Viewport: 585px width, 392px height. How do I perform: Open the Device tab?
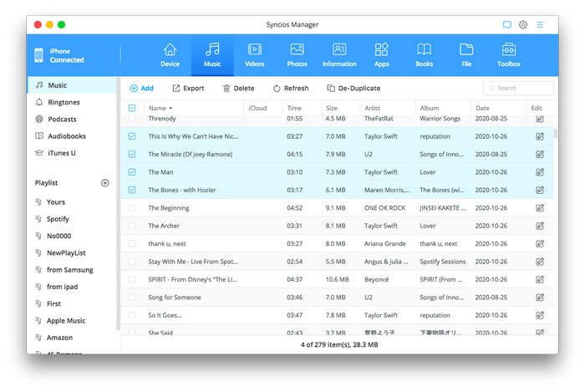pyautogui.click(x=170, y=55)
